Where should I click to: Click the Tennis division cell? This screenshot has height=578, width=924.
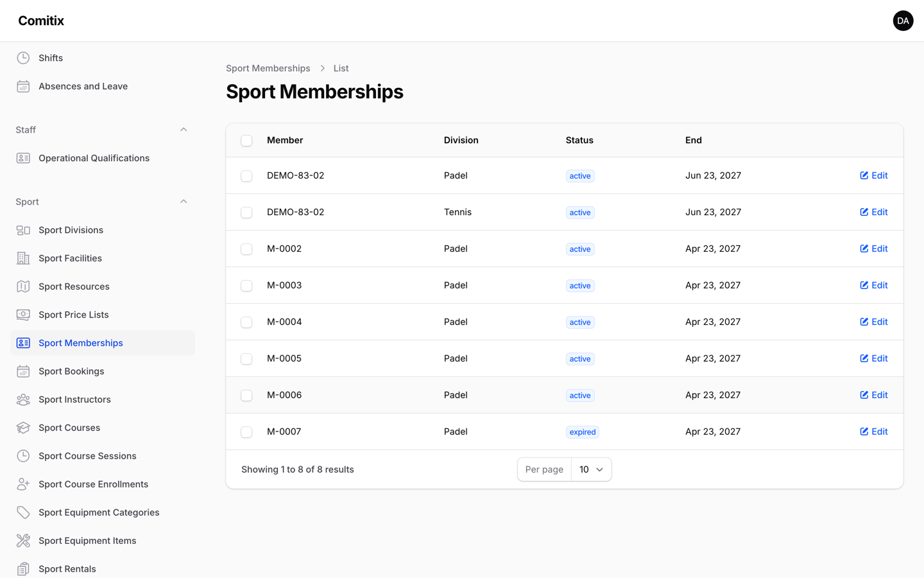[458, 212]
